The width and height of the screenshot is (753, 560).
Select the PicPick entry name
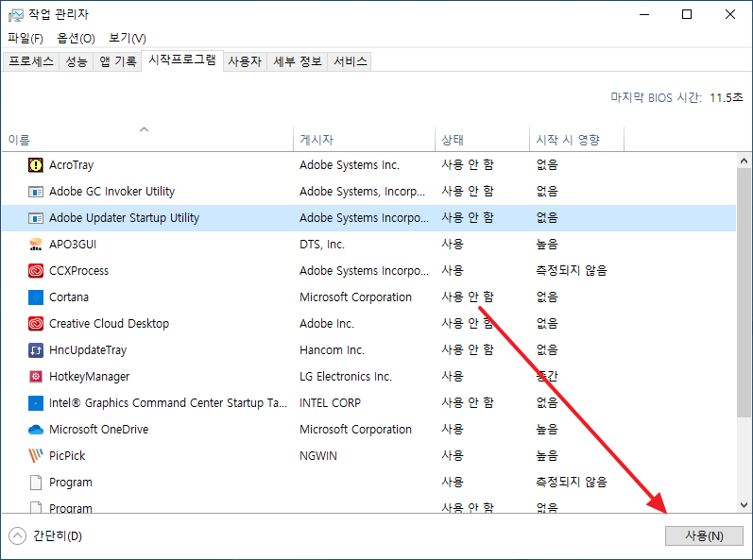(67, 456)
